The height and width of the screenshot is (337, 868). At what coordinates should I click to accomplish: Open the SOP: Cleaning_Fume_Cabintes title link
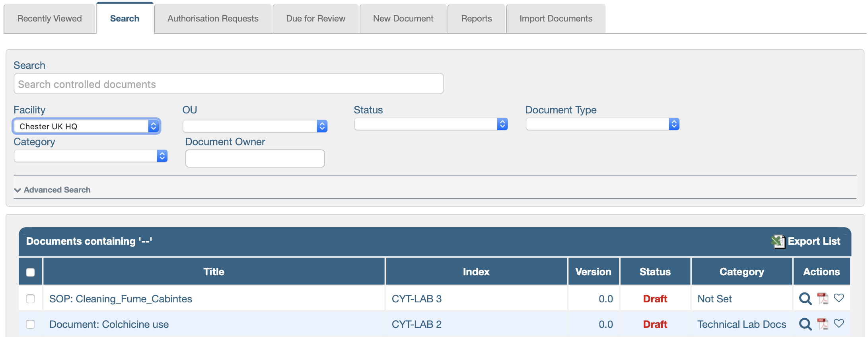121,299
